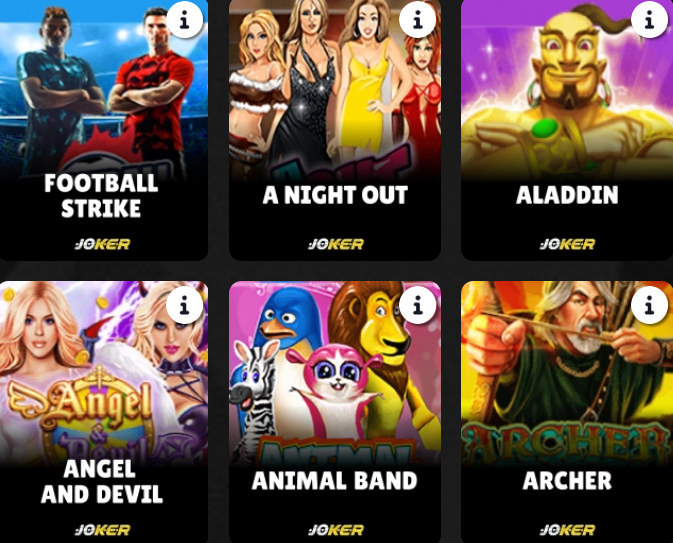Click Joker logo under Football Strike

click(103, 244)
